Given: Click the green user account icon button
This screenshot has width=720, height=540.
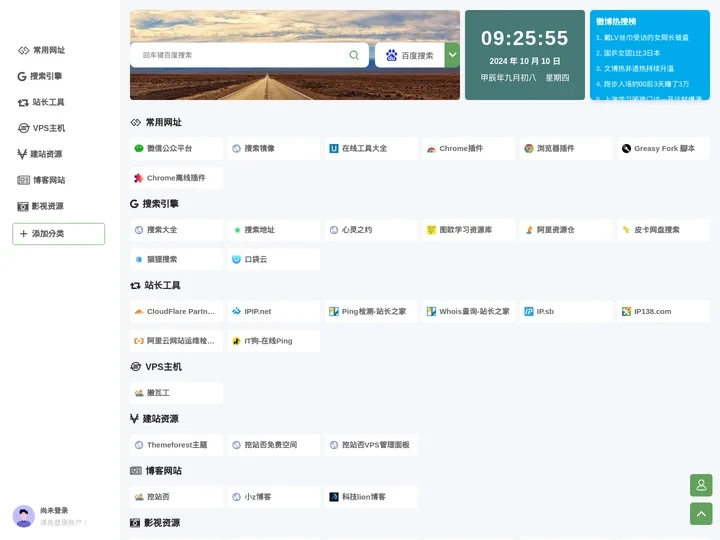Looking at the screenshot, I should tap(701, 485).
